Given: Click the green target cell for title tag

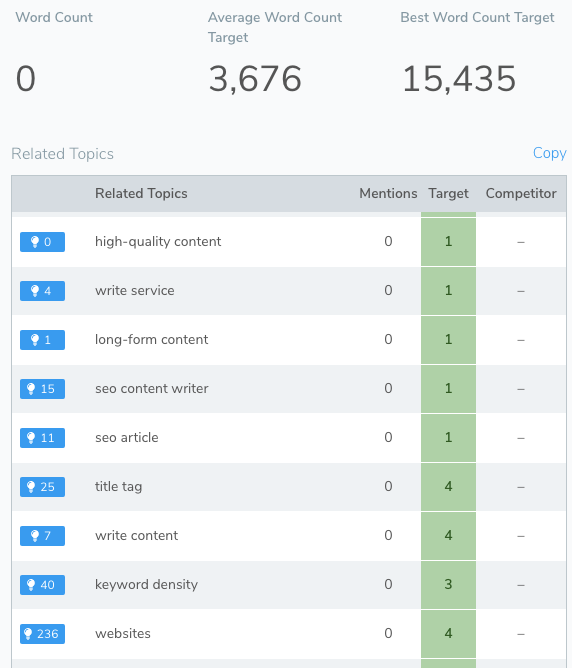Looking at the screenshot, I should click(x=448, y=487).
